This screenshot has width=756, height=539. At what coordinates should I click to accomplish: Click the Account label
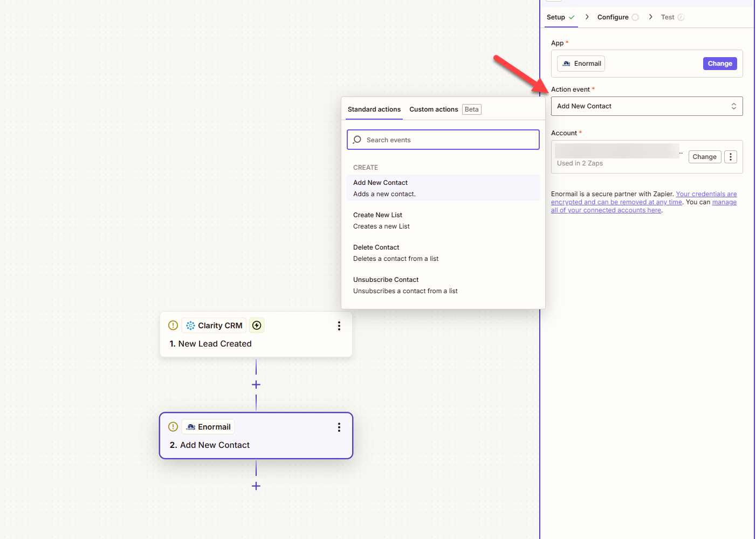[564, 133]
